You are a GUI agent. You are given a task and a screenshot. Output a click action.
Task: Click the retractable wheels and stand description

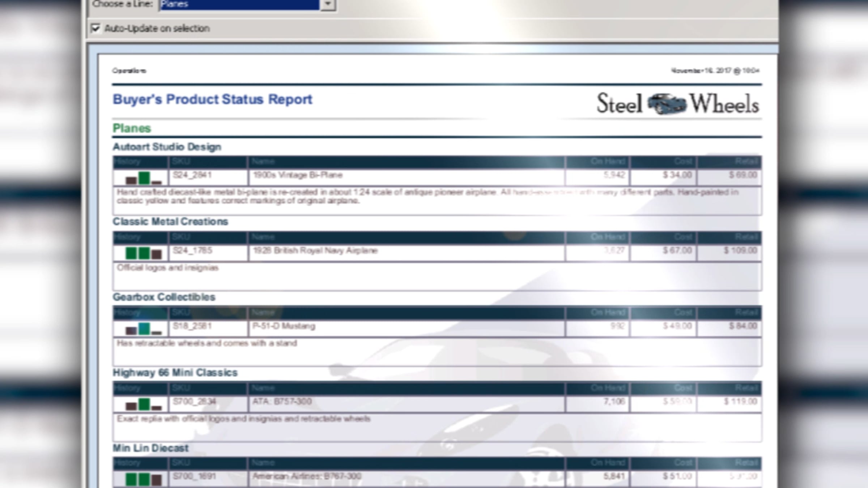(207, 343)
